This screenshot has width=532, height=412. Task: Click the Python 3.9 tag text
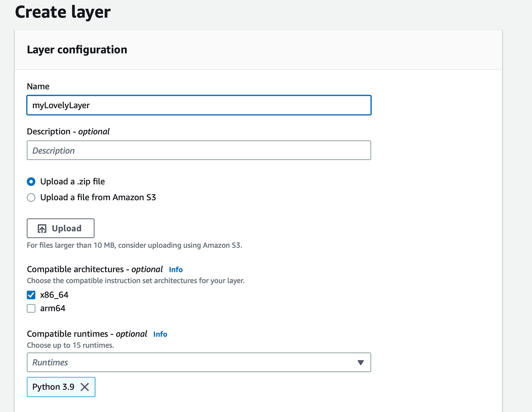click(53, 387)
